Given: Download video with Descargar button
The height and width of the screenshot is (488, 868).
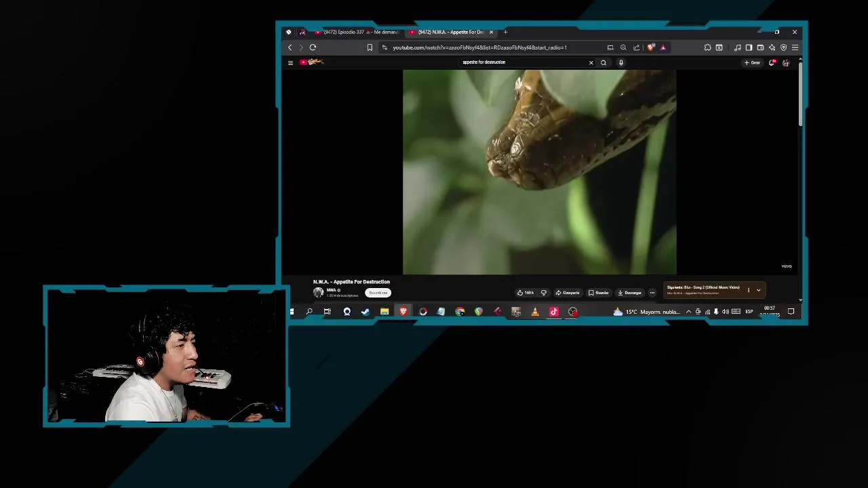Looking at the screenshot, I should click(x=629, y=293).
